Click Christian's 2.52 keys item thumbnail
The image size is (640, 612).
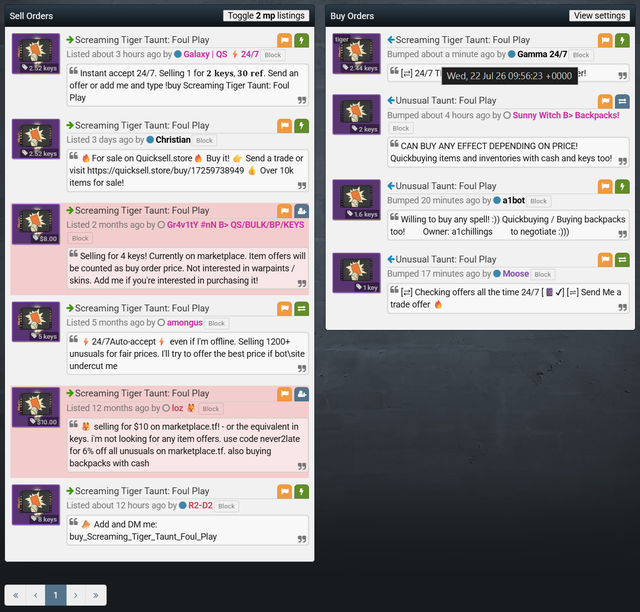[36, 139]
